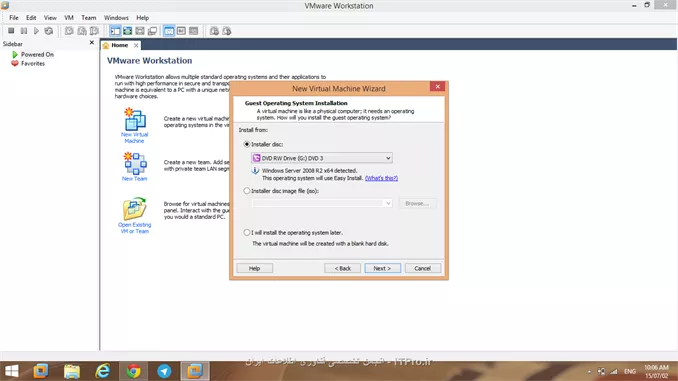Click the Open Existing VM or Team icon
This screenshot has width=678, height=381.
click(134, 209)
